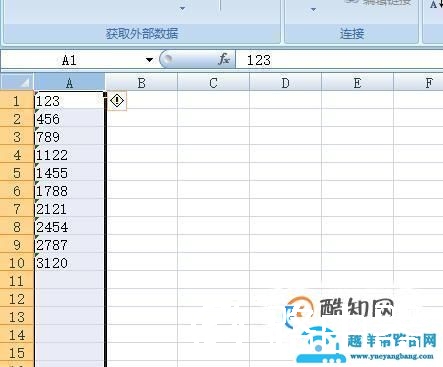Select row 8 header

[17, 226]
